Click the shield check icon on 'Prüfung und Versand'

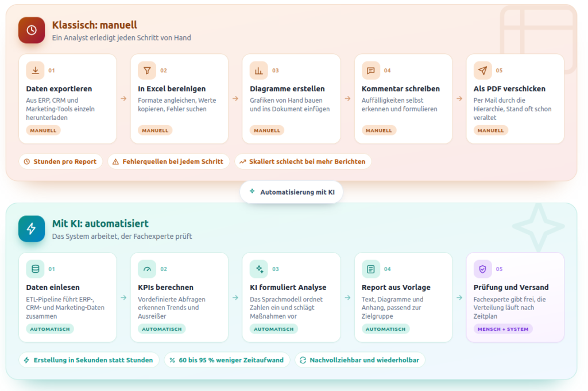tap(482, 269)
